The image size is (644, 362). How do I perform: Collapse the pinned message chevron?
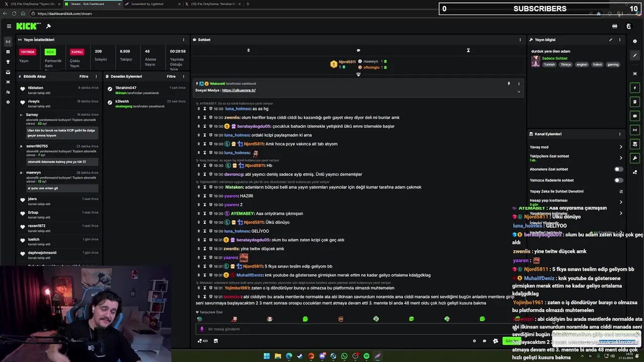click(x=519, y=92)
